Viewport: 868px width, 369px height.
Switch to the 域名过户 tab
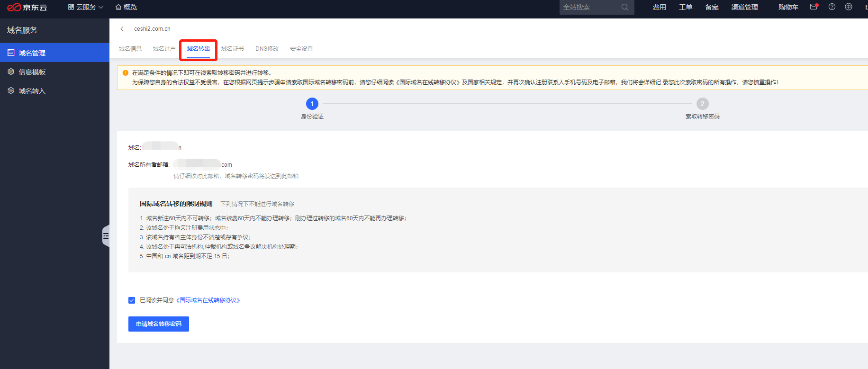[x=164, y=49]
